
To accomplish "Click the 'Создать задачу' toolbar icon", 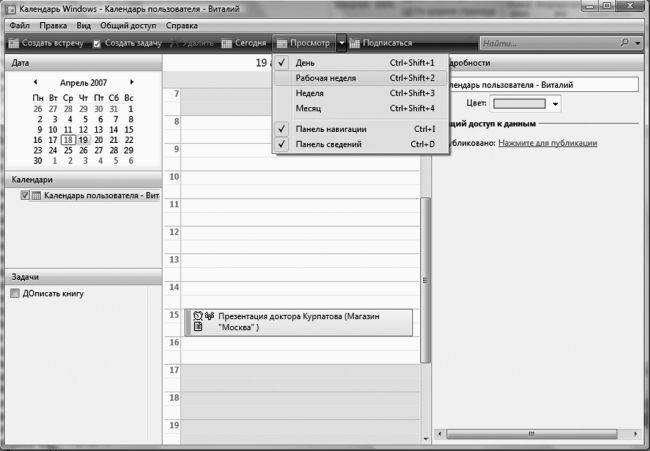I will pos(97,44).
